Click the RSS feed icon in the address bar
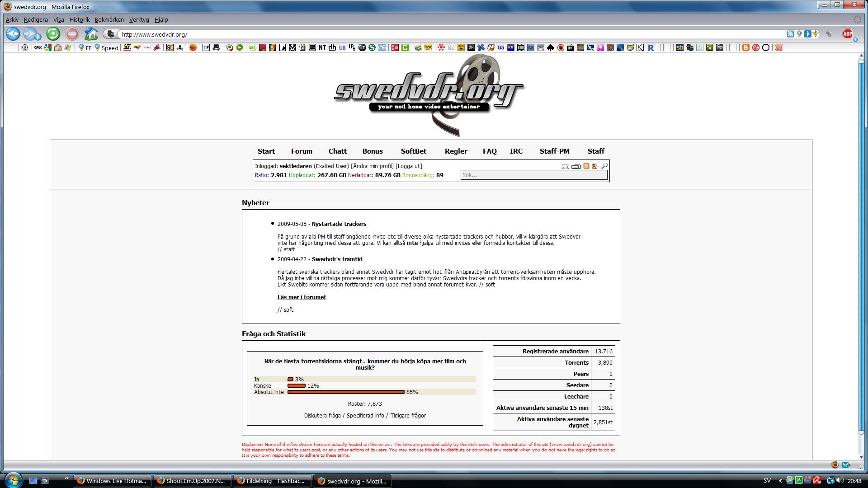 [x=790, y=34]
